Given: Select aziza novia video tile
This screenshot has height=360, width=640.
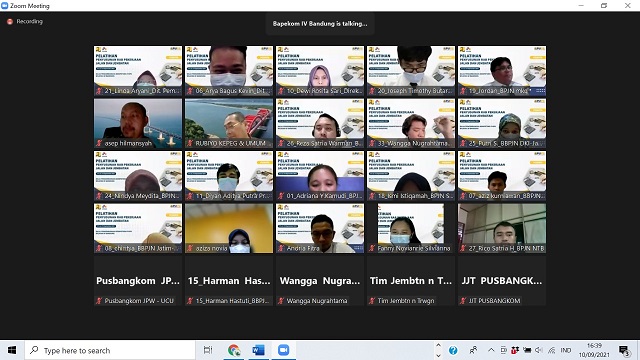Looking at the screenshot, I should coord(229,228).
